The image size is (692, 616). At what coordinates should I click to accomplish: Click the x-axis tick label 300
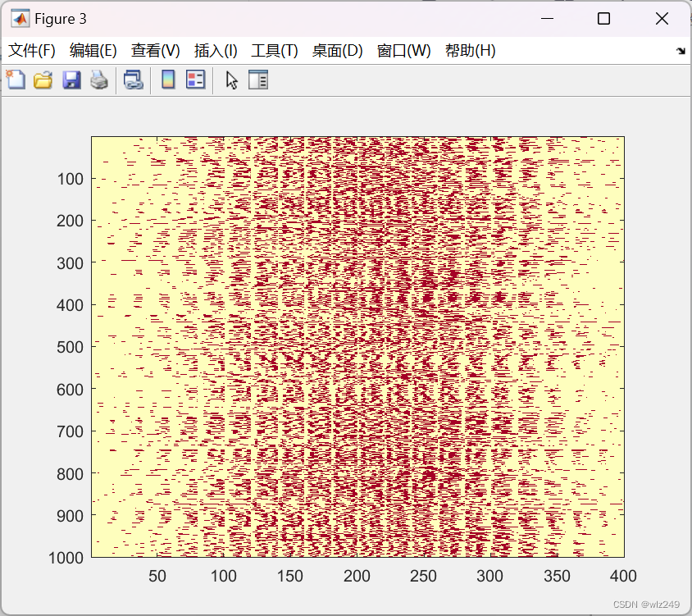click(489, 577)
